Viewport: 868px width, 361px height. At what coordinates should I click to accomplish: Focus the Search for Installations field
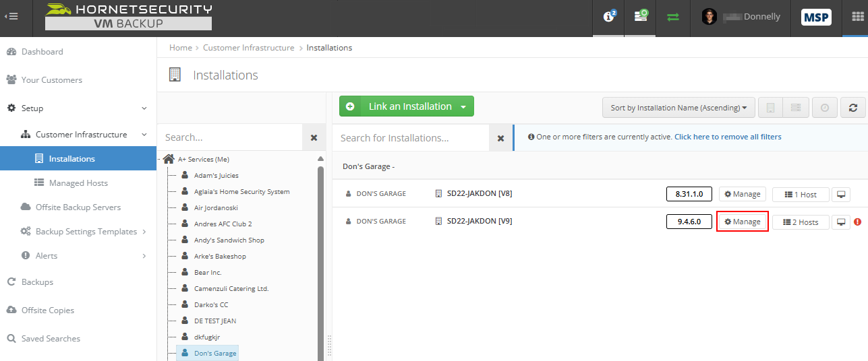pyautogui.click(x=410, y=138)
